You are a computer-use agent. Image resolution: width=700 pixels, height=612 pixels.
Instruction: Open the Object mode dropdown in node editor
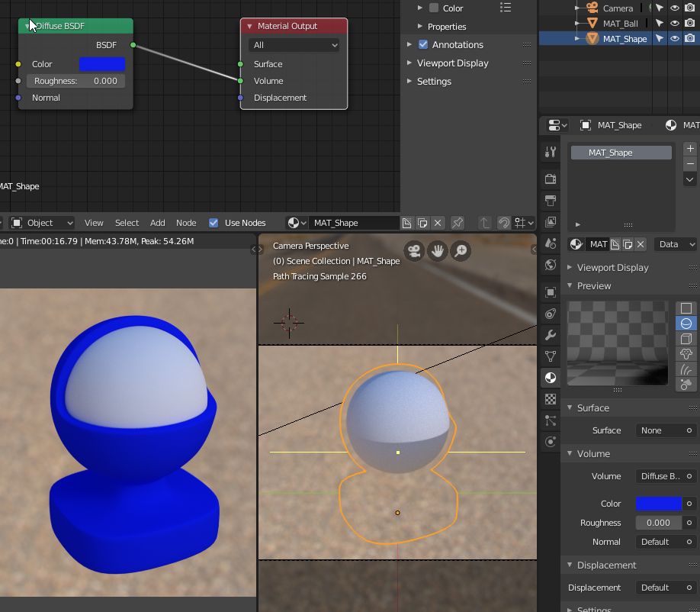tap(43, 223)
